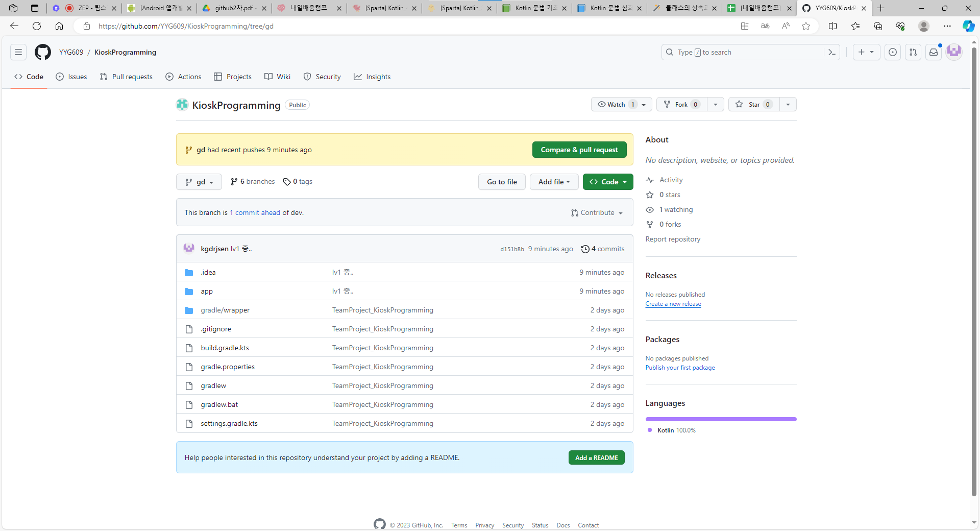This screenshot has width=980, height=531.
Task: Open Create a new release link
Action: click(x=673, y=304)
